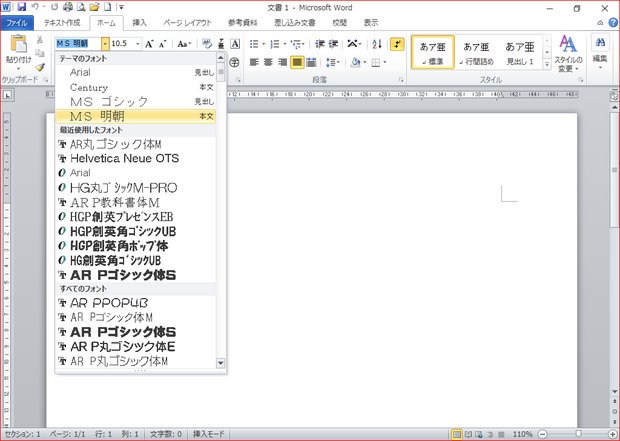Click the 110% zoom level button
The height and width of the screenshot is (441, 620).
tap(522, 434)
